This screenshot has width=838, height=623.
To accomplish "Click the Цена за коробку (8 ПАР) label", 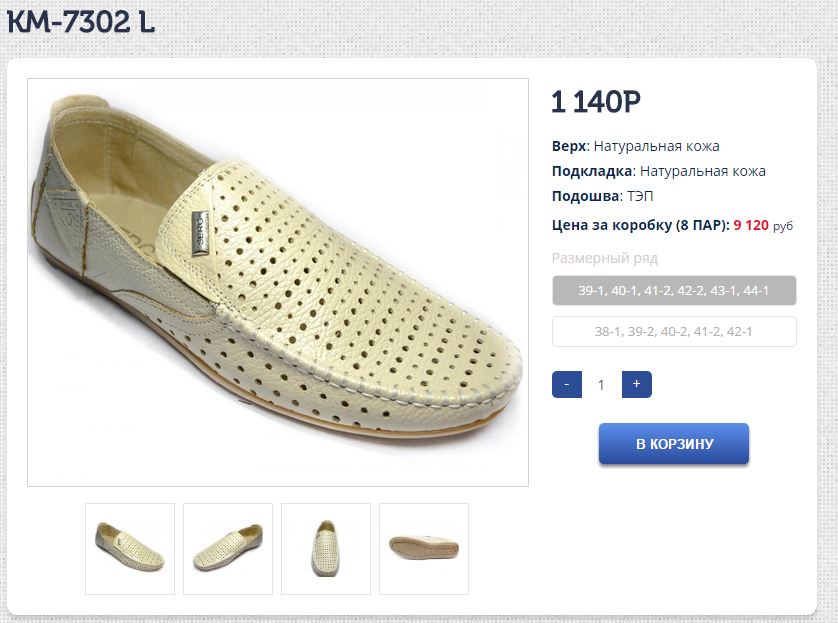I will (640, 225).
